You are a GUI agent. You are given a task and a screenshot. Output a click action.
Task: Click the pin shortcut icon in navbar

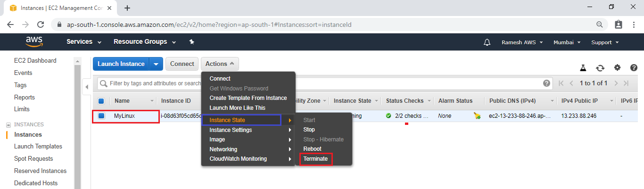click(191, 42)
